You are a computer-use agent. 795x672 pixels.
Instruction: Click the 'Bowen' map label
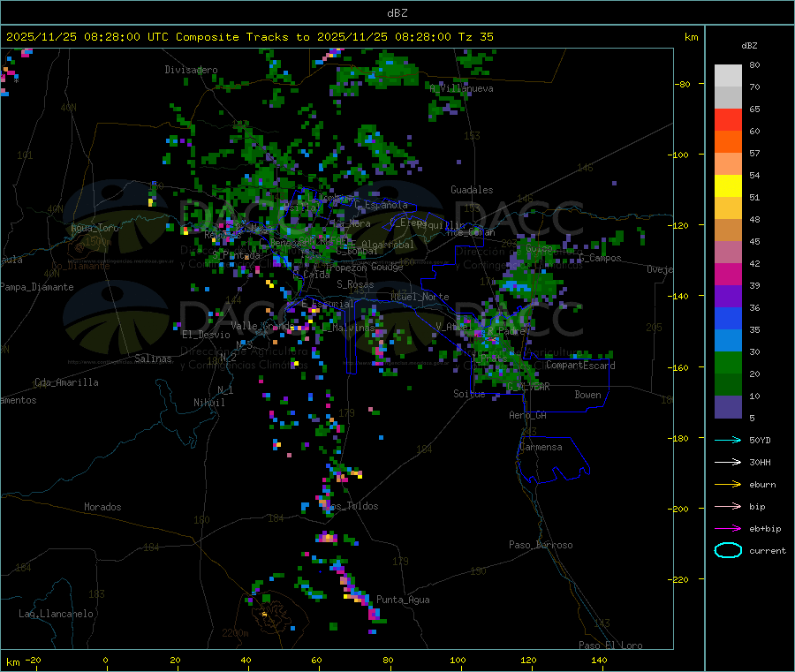(587, 395)
